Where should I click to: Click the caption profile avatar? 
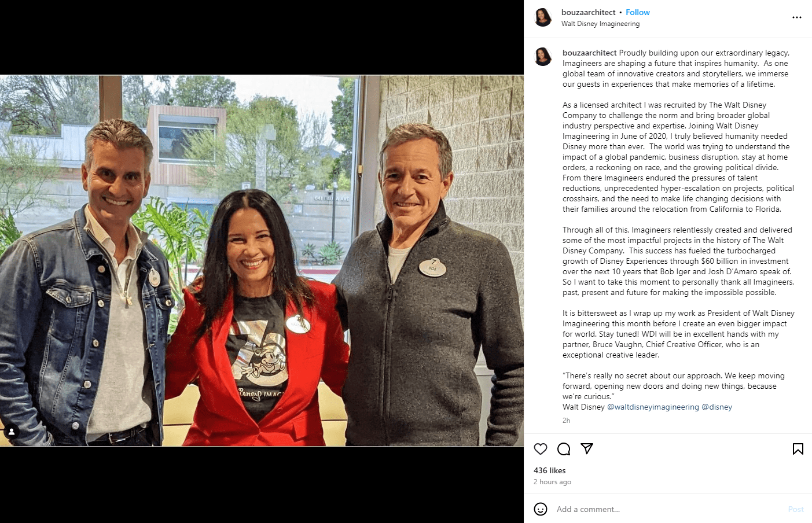543,57
